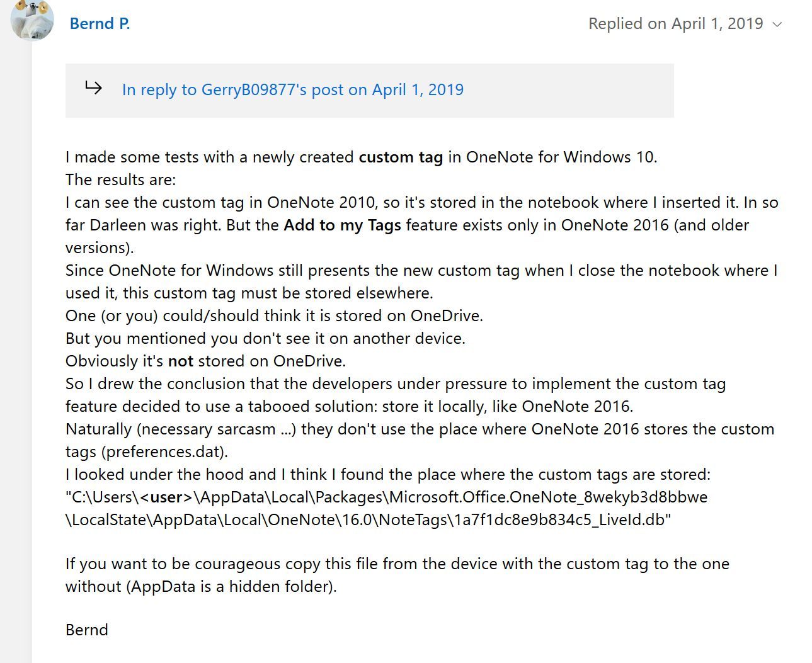This screenshot has width=812, height=663.
Task: Click the 'Bernd' signature at the bottom
Action: pyautogui.click(x=87, y=630)
